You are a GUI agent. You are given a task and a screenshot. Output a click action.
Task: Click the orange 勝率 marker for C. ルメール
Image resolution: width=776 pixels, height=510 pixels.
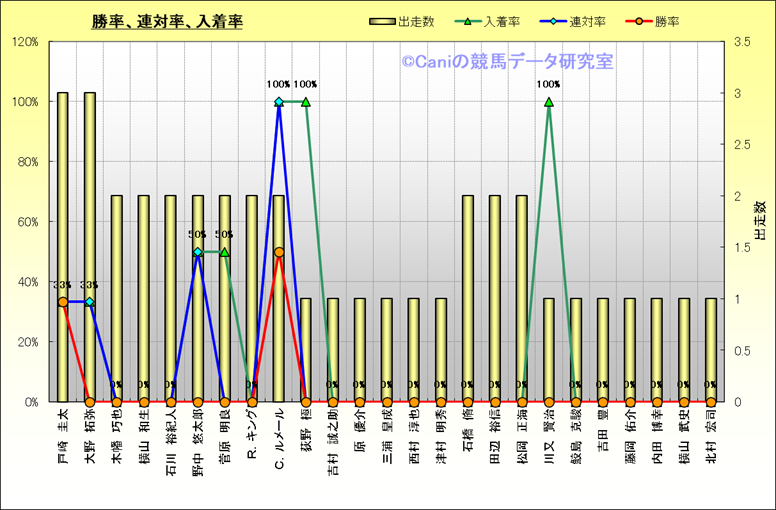click(279, 252)
